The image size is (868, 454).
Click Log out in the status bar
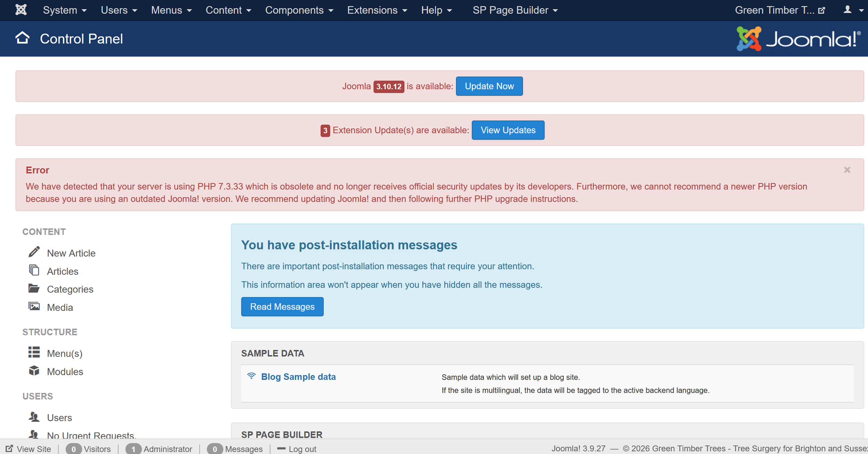(302, 449)
